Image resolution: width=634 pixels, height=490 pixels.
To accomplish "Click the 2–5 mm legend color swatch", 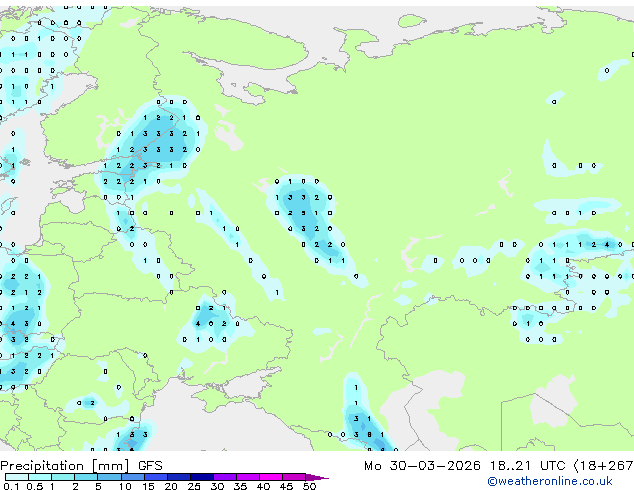I will tap(86, 477).
